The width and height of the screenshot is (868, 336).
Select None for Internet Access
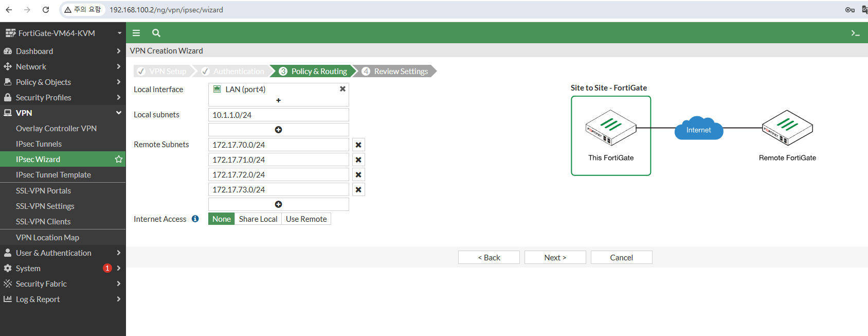[222, 219]
